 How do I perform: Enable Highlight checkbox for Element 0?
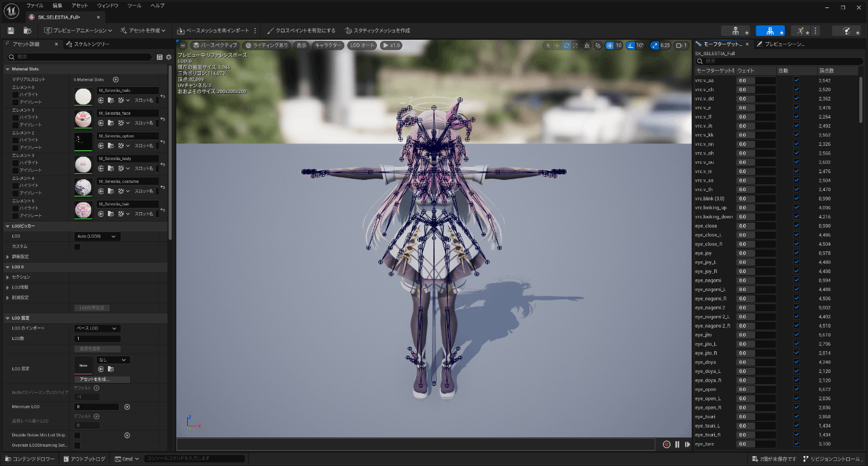tap(15, 95)
